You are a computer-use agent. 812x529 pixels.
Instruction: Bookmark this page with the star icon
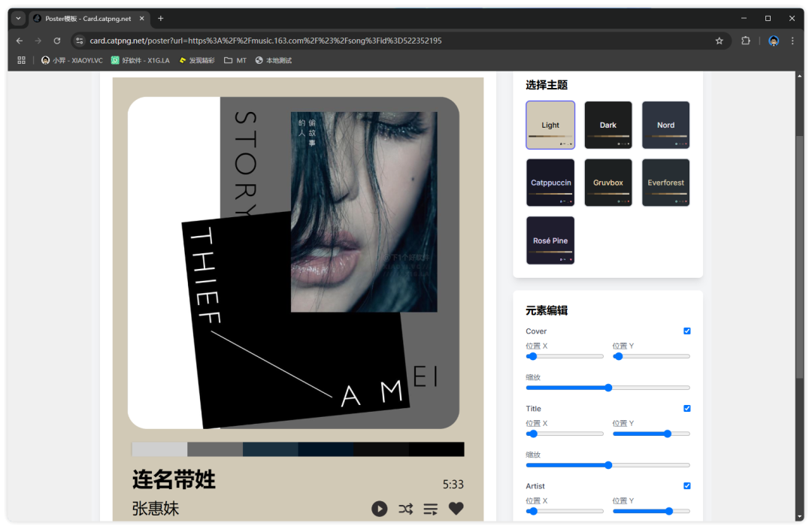[x=720, y=41]
